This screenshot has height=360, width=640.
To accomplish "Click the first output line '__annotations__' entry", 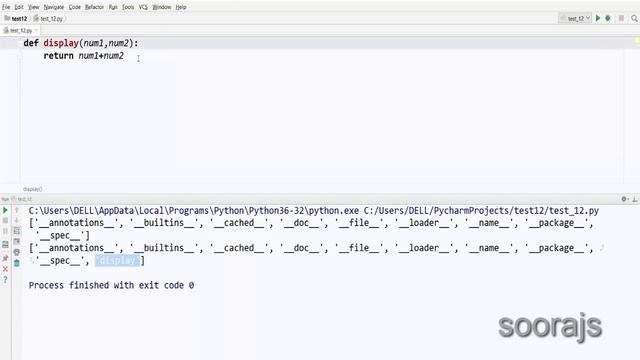I will tap(78, 223).
